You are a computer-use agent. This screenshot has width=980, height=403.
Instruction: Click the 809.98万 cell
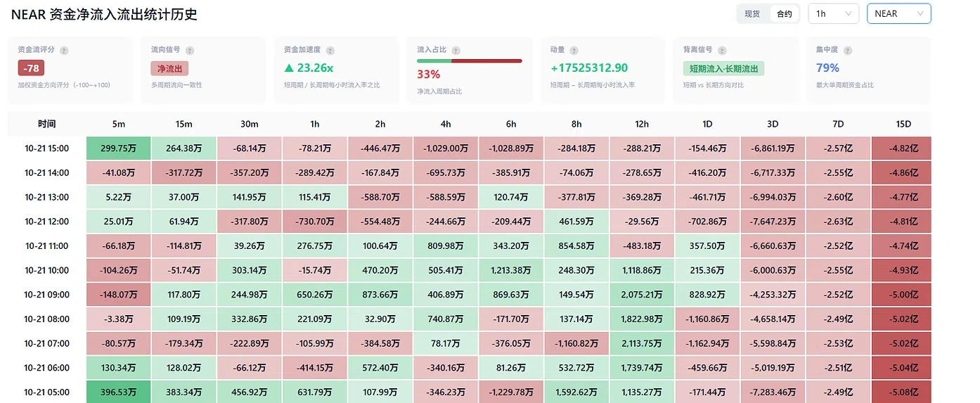(445, 245)
